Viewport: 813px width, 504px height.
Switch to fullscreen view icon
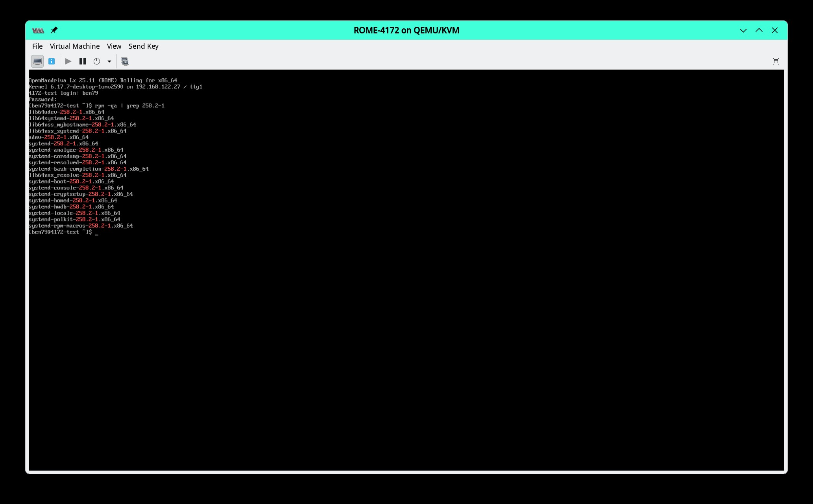coord(776,61)
